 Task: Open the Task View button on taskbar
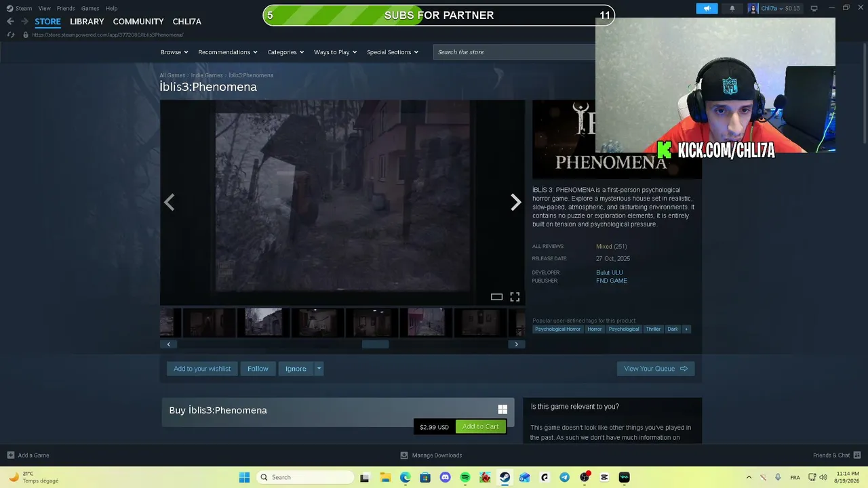click(365, 477)
